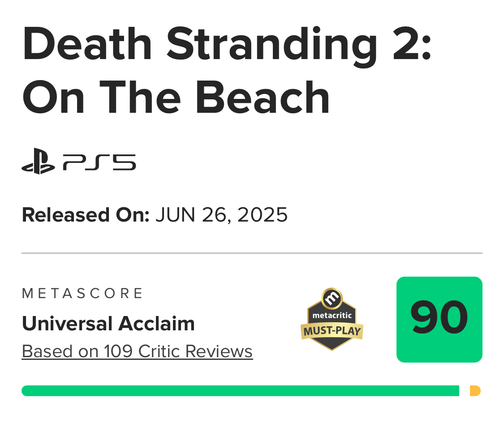The height and width of the screenshot is (423, 504).
Task: Click the gold MUST-PLAY ribbon banner
Action: (332, 331)
